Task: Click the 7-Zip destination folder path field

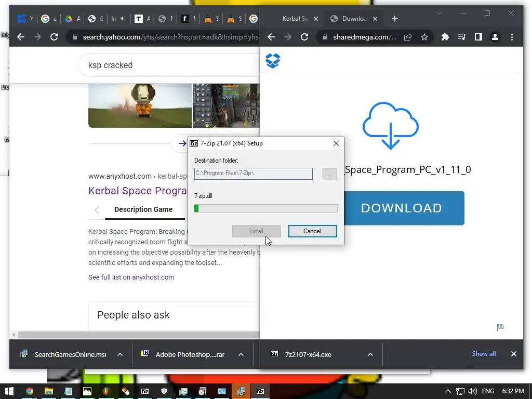Action: (x=254, y=174)
